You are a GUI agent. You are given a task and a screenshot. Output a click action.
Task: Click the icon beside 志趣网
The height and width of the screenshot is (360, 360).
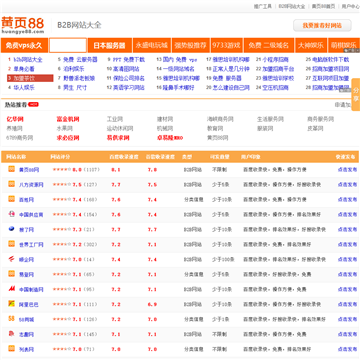(x=12, y=334)
